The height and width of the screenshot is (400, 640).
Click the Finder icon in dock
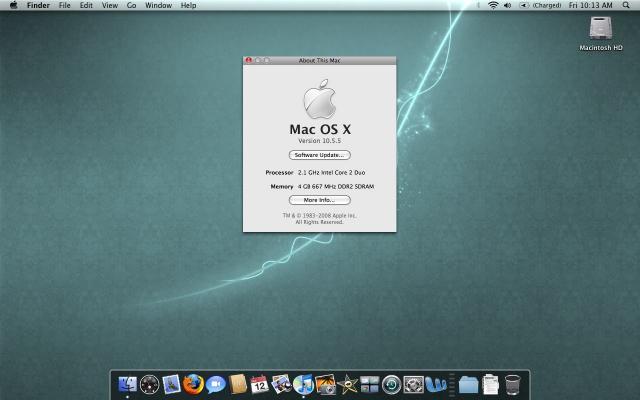pyautogui.click(x=127, y=383)
